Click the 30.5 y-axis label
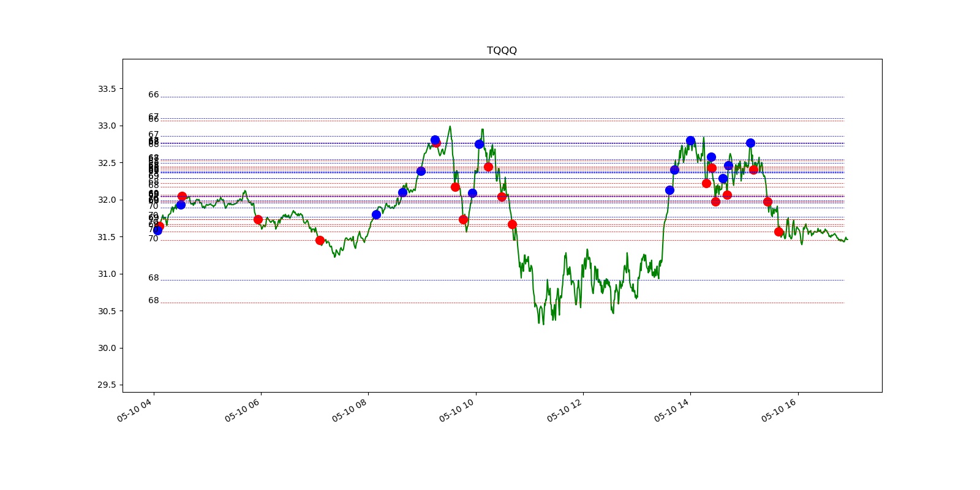980x490 pixels. click(x=107, y=311)
